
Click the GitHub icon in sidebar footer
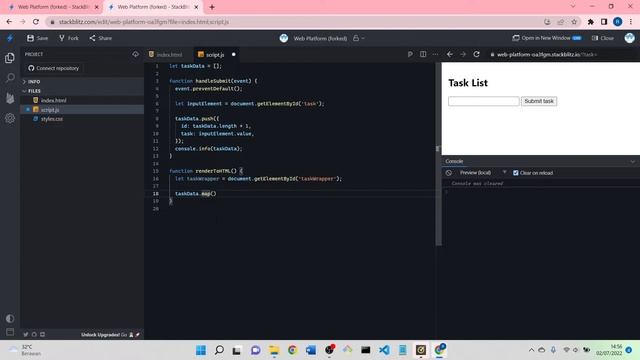[34, 335]
